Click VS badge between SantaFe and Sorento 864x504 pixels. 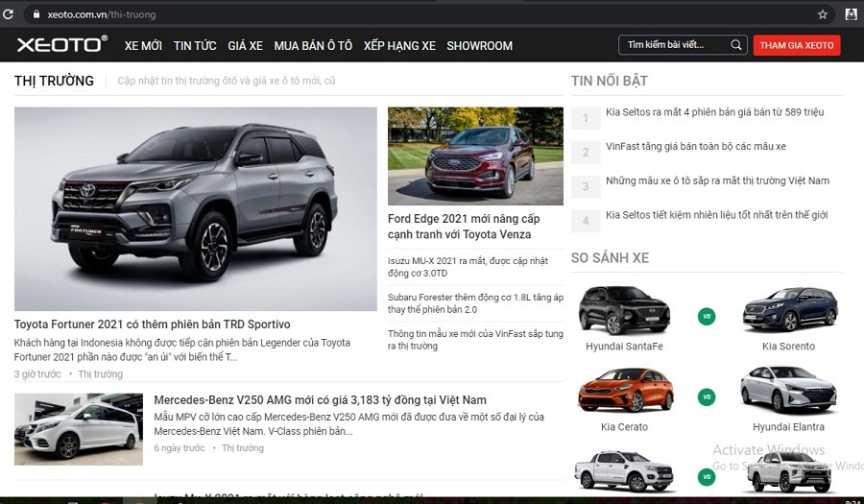click(707, 316)
